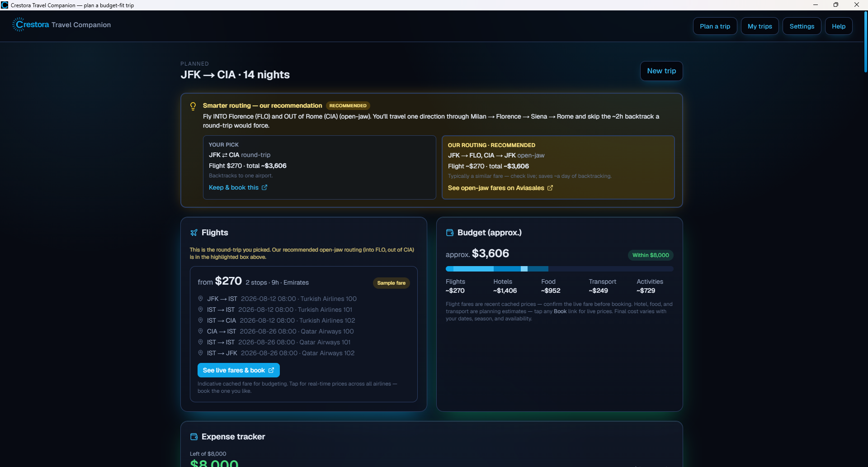The height and width of the screenshot is (467, 868).
Task: Close the Crestora window
Action: click(x=857, y=5)
